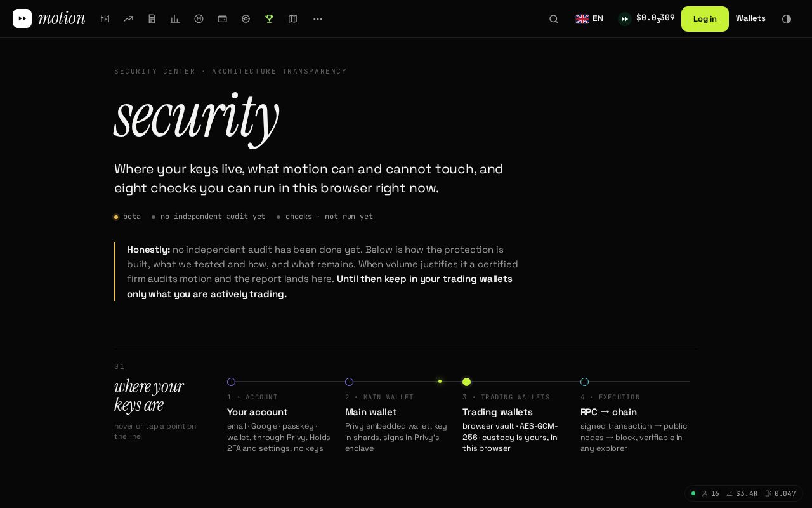Click 'SECURITY CENTER · ARCHITECTURE TRANSPARENCY' breadcrumb text

click(x=231, y=71)
